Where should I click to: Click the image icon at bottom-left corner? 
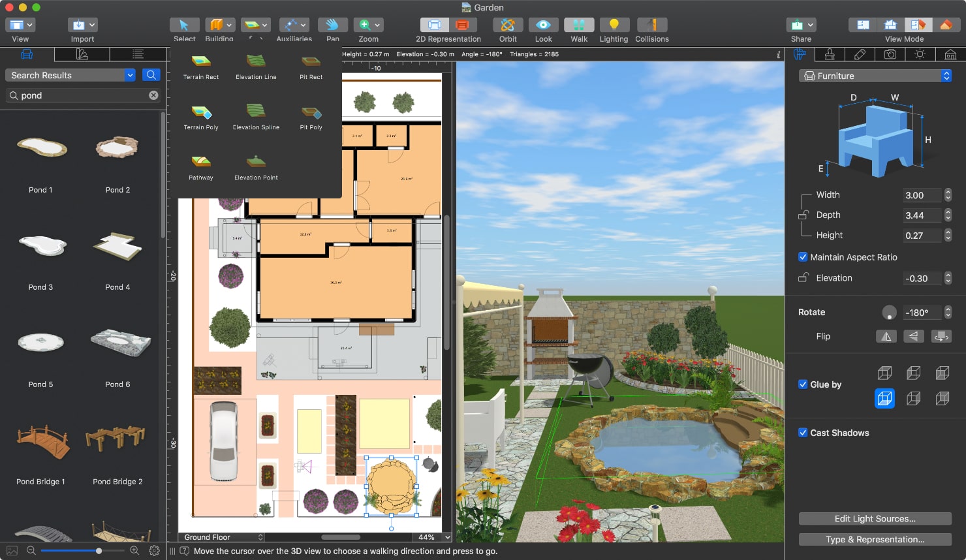pyautogui.click(x=12, y=551)
